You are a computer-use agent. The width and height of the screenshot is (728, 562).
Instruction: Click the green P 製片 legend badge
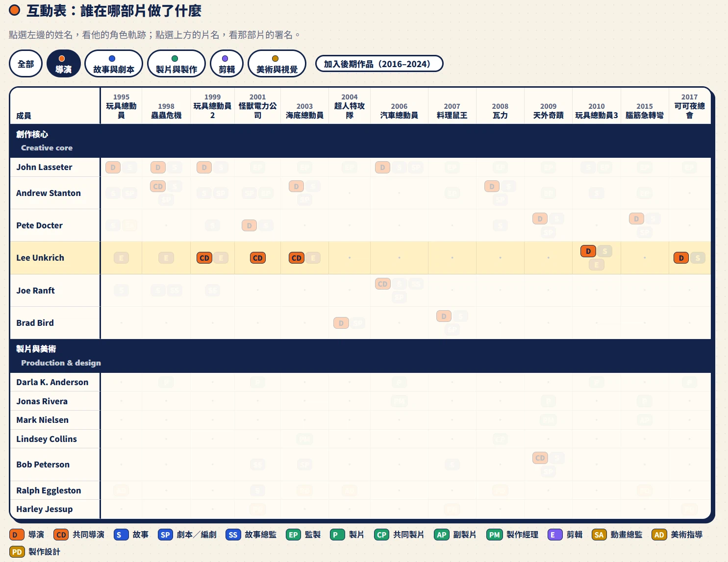tap(337, 535)
